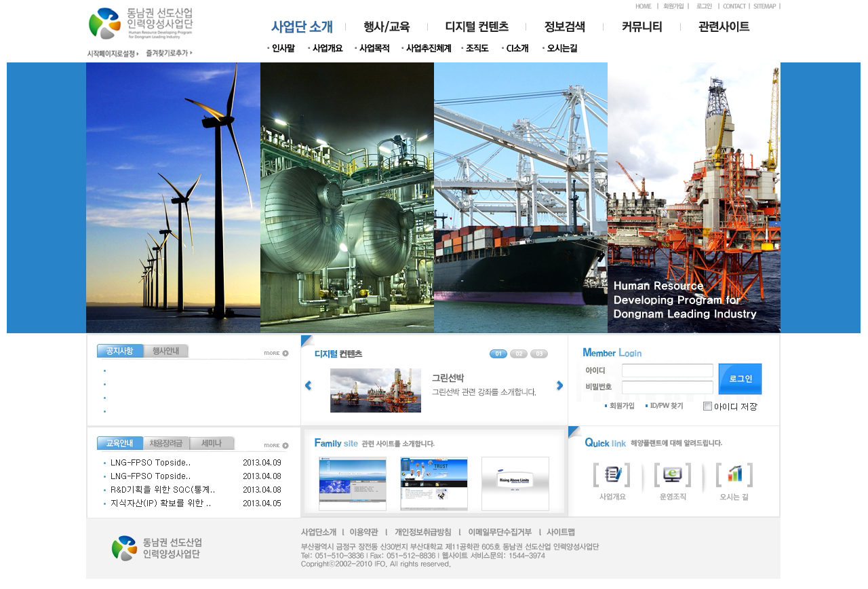Click the footer logo of 동남권 선도산업
Screen dimensions: 868x589
[157, 548]
